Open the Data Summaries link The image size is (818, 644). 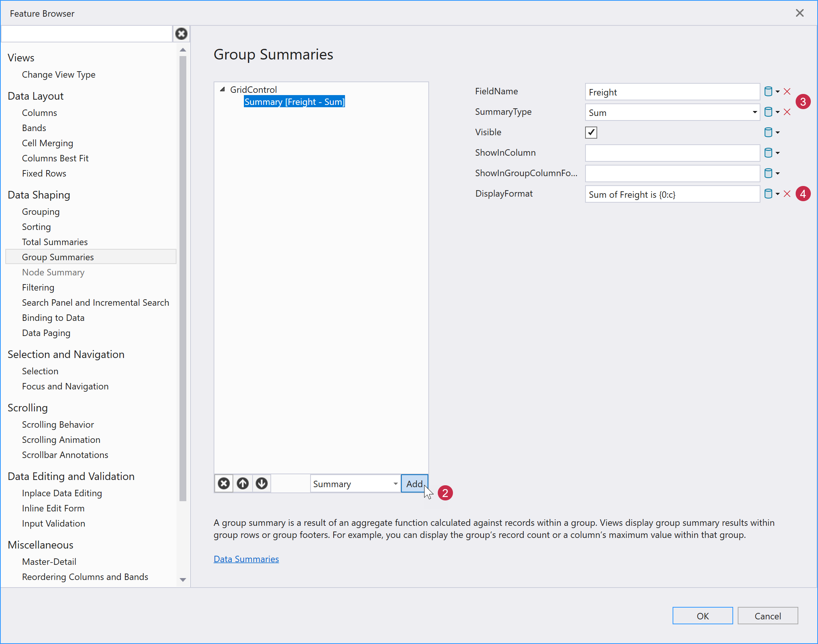(246, 559)
